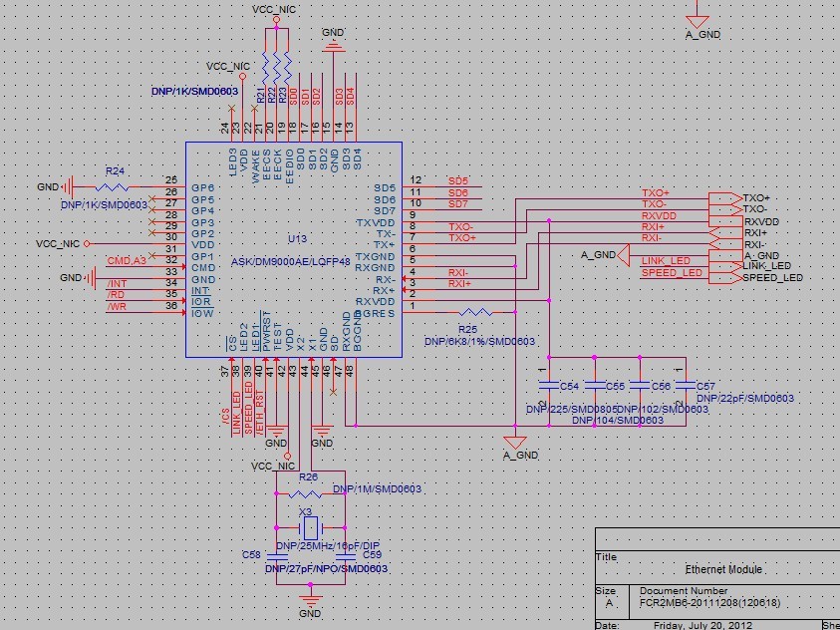Select the X3 crystal symbol
The image size is (840, 630).
[x=310, y=527]
